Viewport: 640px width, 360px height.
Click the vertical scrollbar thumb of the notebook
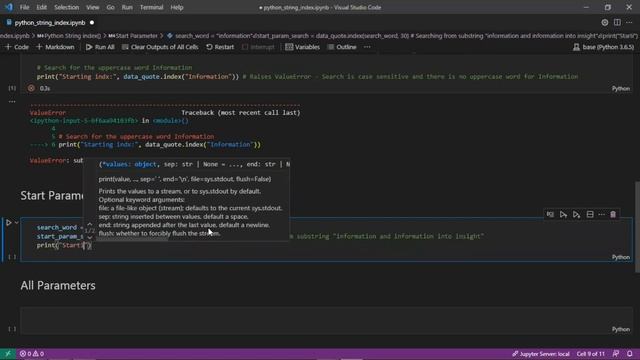tap(637, 227)
